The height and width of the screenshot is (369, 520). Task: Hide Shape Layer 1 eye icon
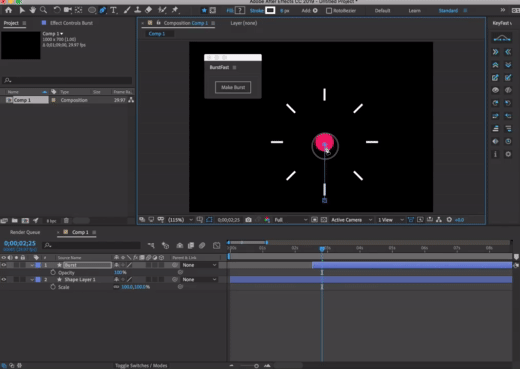(x=4, y=279)
